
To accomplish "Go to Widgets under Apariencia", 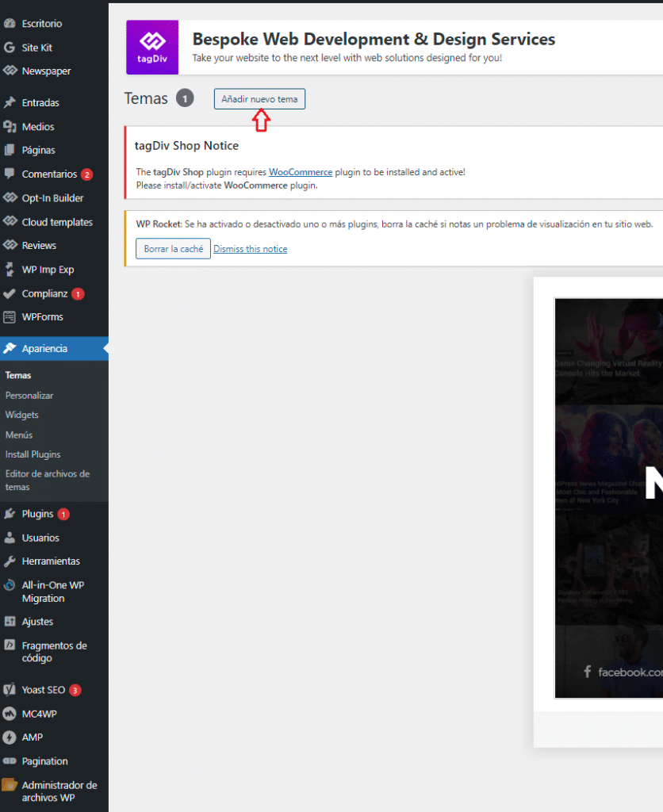I will pyautogui.click(x=21, y=416).
